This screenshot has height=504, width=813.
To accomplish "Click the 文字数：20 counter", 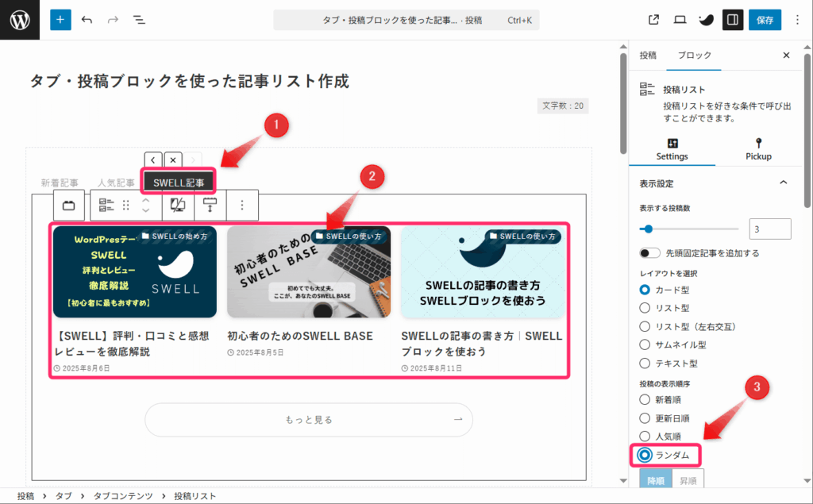I will [563, 106].
